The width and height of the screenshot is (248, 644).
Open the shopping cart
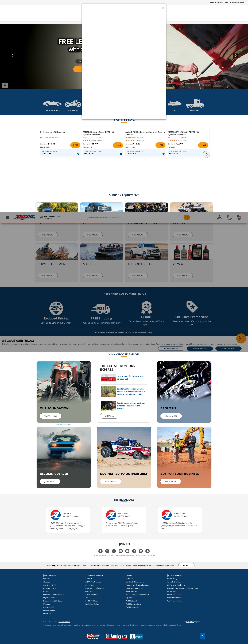(x=230, y=218)
